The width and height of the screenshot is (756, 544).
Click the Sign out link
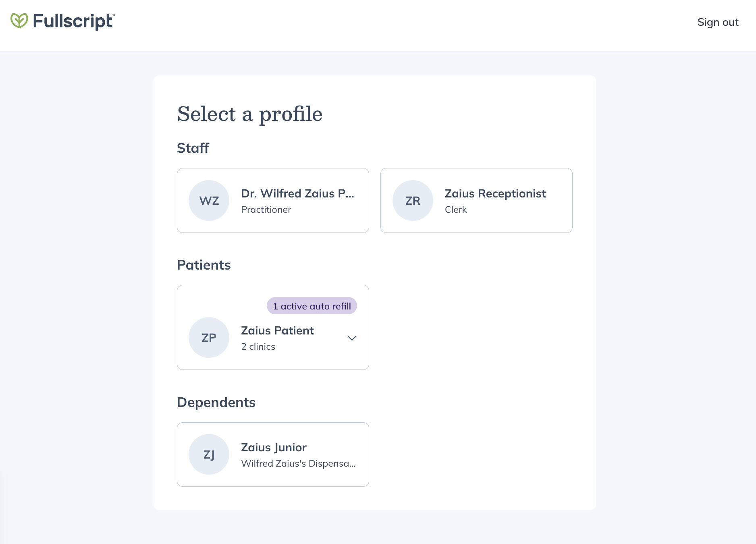click(718, 22)
